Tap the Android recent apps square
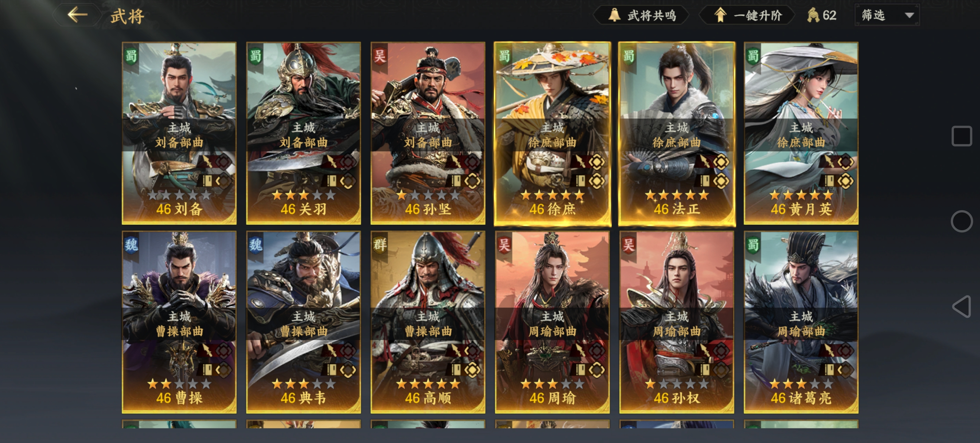Image resolution: width=980 pixels, height=443 pixels. click(x=961, y=136)
